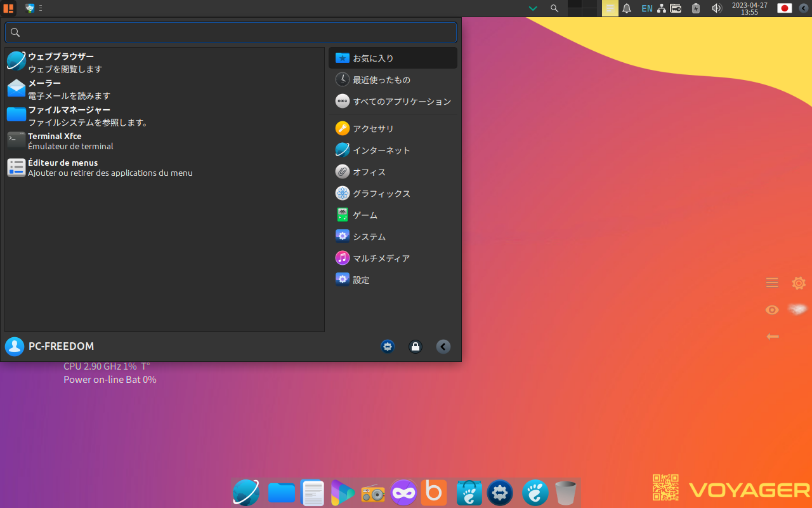This screenshot has height=508, width=812.
Task: Expand the green chevron dropdown in top panel
Action: click(533, 8)
